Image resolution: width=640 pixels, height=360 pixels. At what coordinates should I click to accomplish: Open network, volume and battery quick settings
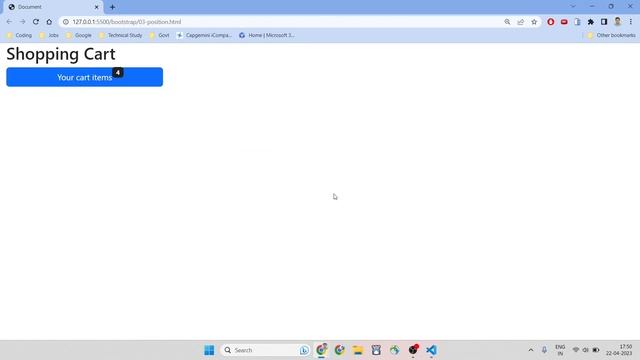coord(586,350)
